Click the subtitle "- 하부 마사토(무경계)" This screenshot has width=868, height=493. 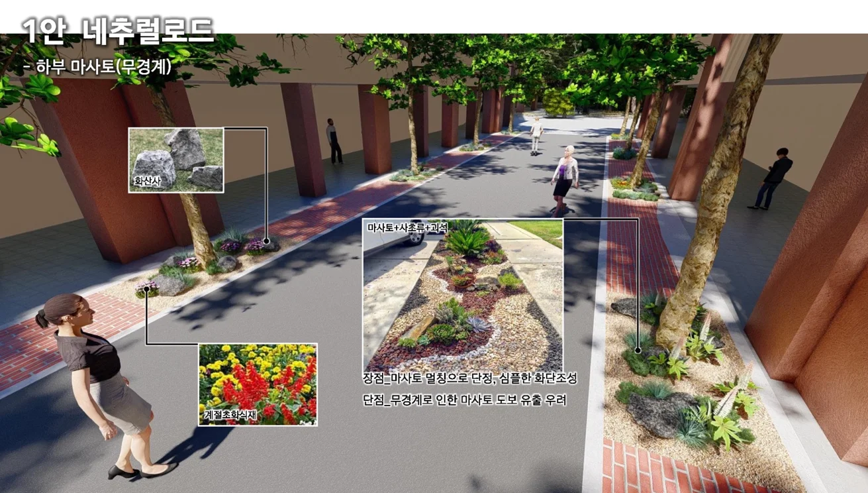pyautogui.click(x=97, y=67)
